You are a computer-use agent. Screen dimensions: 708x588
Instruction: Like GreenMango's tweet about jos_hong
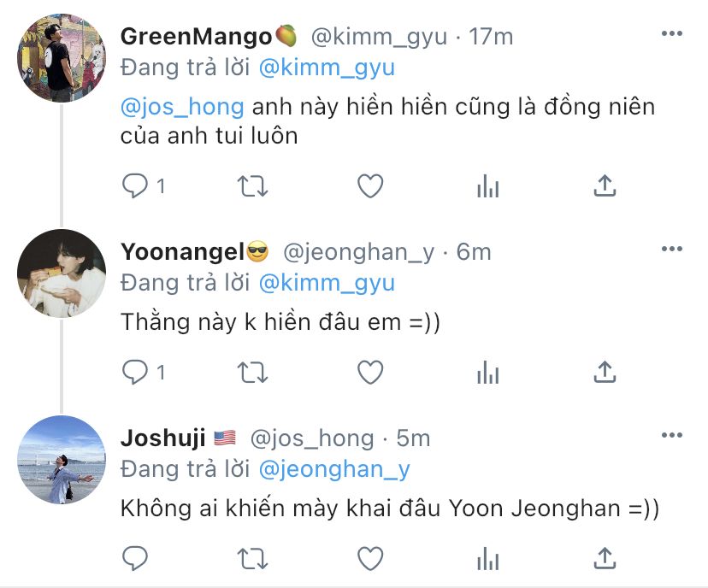click(x=370, y=186)
